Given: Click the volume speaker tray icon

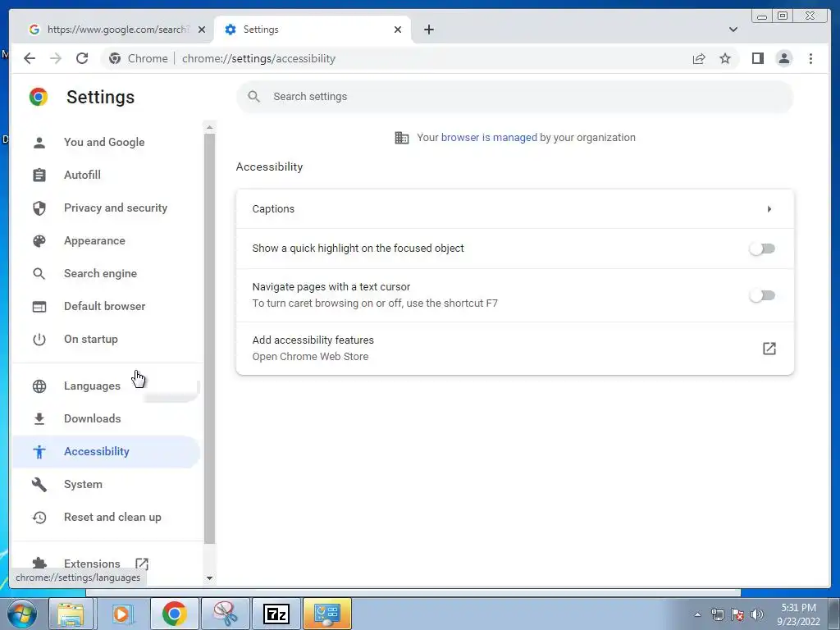Looking at the screenshot, I should point(756,614).
